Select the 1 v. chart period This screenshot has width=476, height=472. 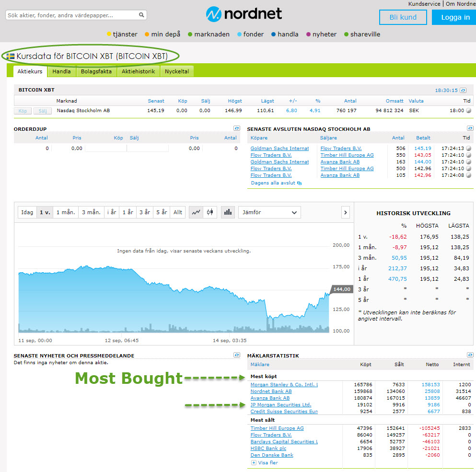[x=45, y=212]
